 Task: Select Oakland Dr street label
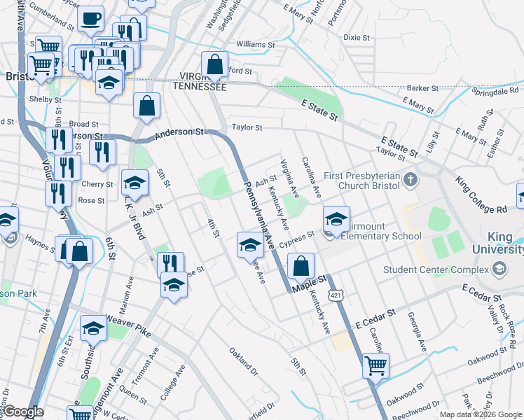(243, 362)
